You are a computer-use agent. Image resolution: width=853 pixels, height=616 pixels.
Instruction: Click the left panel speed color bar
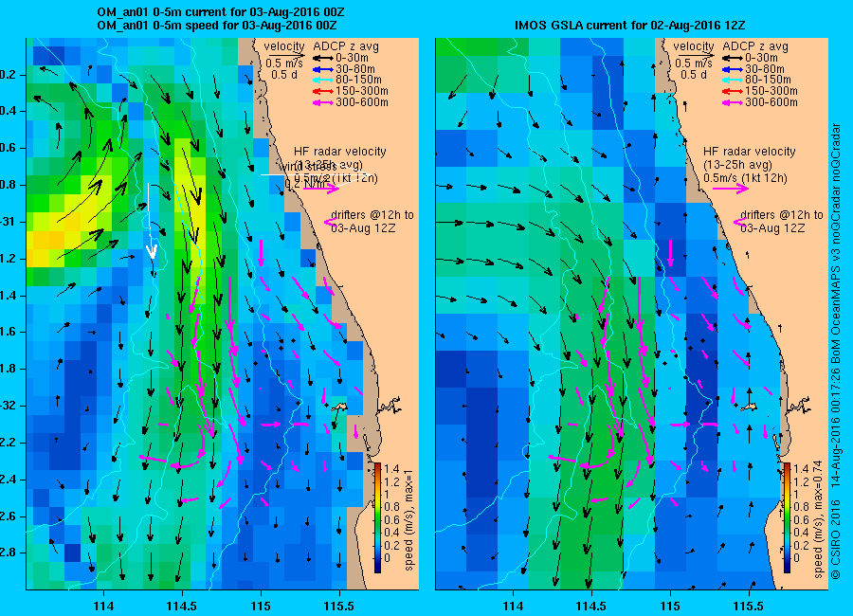point(377,517)
